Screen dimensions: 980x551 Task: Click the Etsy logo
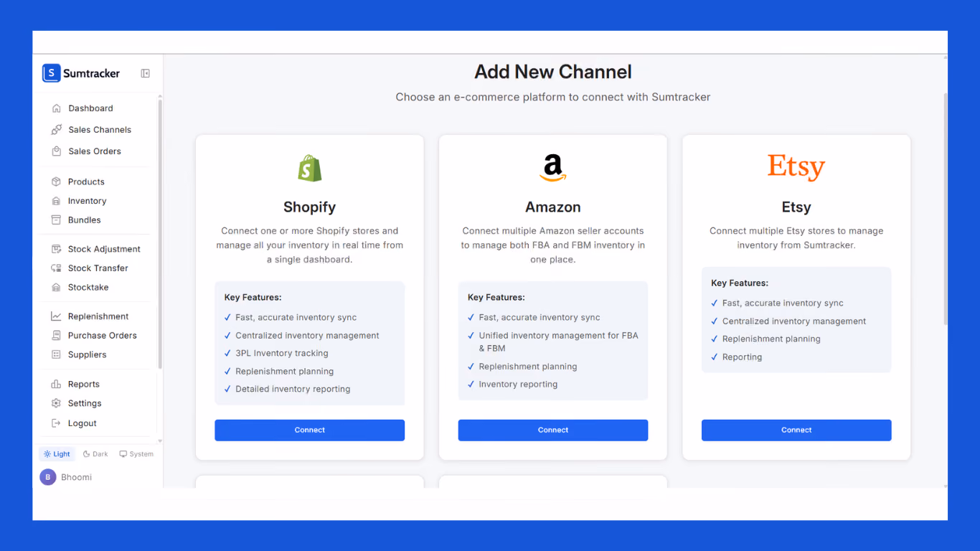(796, 166)
